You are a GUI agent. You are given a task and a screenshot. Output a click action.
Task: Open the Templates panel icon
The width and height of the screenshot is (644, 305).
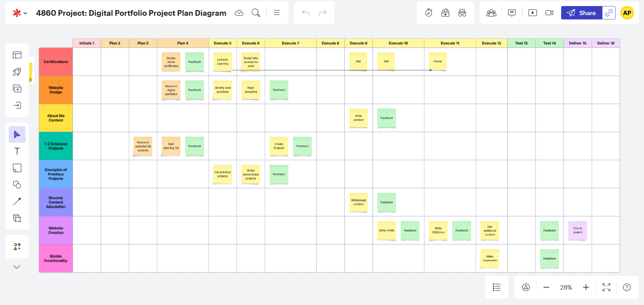coord(17,55)
